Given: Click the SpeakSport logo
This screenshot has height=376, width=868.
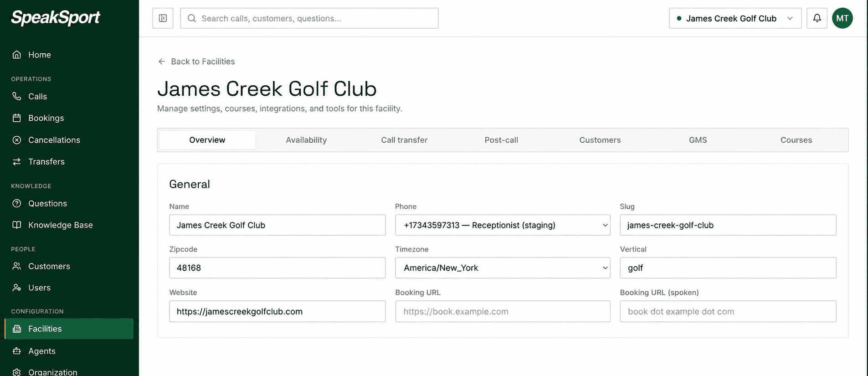Looking at the screenshot, I should [x=56, y=18].
